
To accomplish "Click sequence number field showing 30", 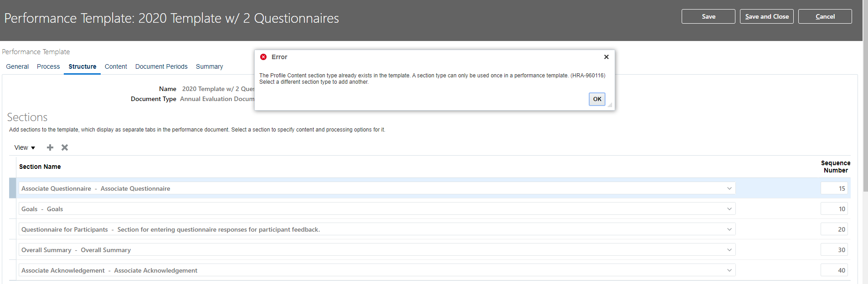I will [x=834, y=250].
